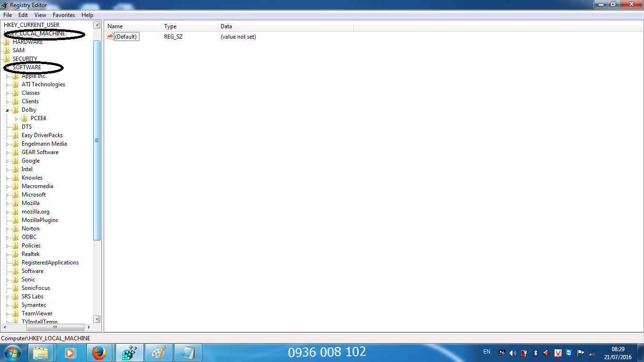Open the Action Center flag icon
644x362 pixels.
point(581,353)
